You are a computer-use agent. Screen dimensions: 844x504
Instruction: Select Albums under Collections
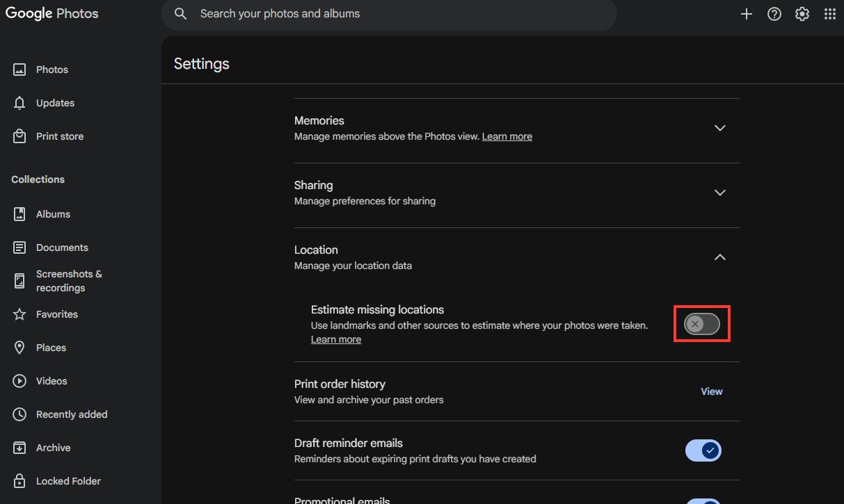tap(53, 214)
